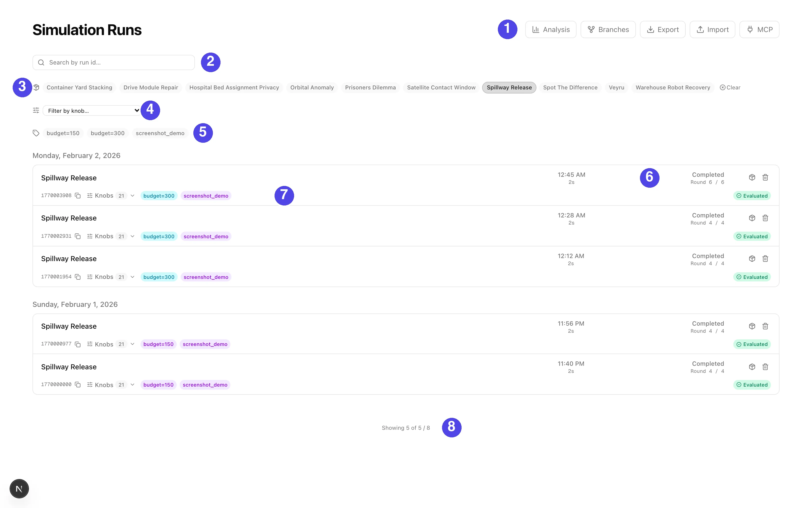This screenshot has width=812, height=508.
Task: Click the cube icon for 11:56 PM run
Action: (x=752, y=326)
